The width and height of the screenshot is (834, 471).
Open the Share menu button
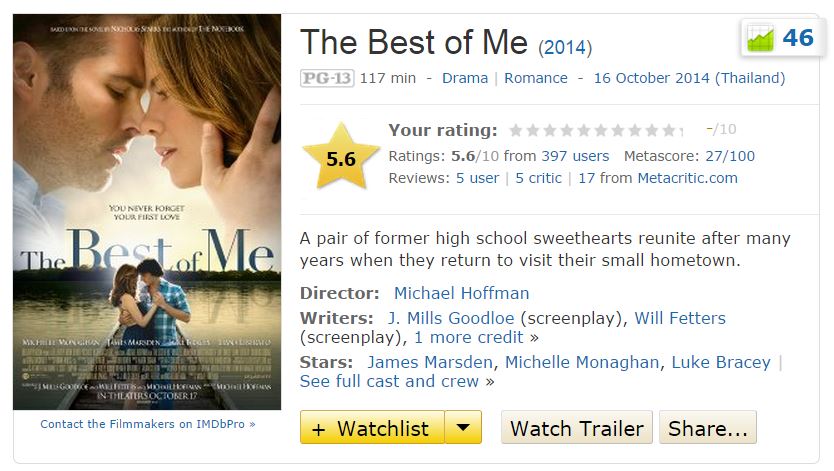coord(707,428)
